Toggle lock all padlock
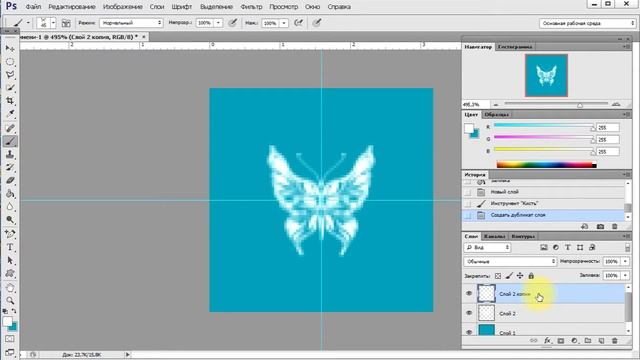Screen dimensions: 640x360 [531, 276]
